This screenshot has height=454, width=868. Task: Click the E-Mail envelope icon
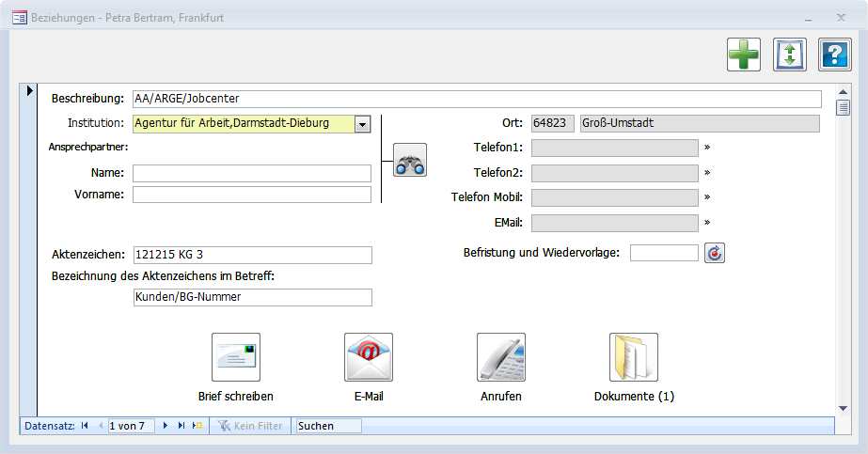click(368, 357)
